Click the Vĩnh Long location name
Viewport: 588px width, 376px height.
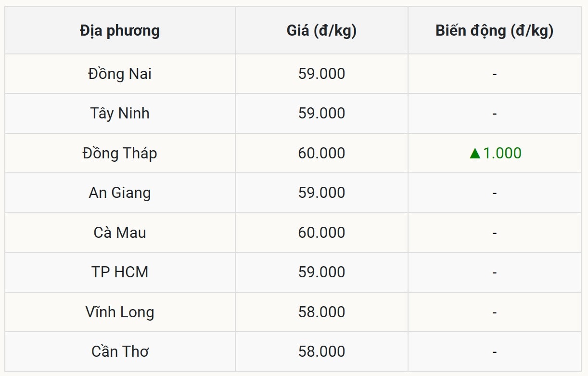pyautogui.click(x=120, y=312)
